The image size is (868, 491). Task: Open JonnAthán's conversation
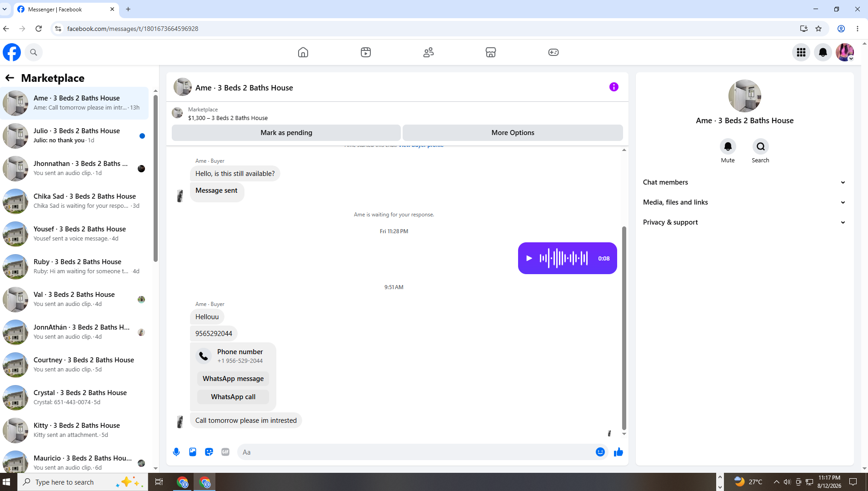[75, 332]
